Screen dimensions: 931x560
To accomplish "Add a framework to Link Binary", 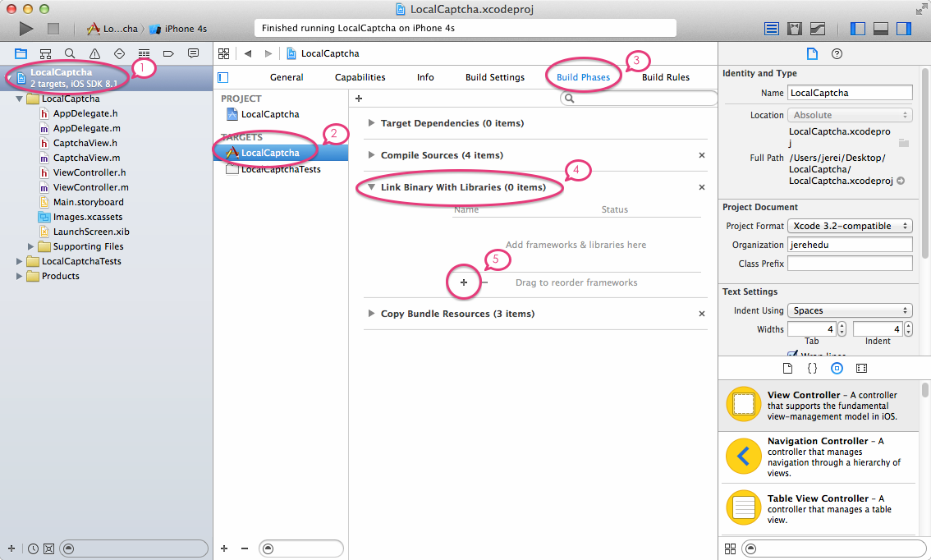I will (464, 282).
